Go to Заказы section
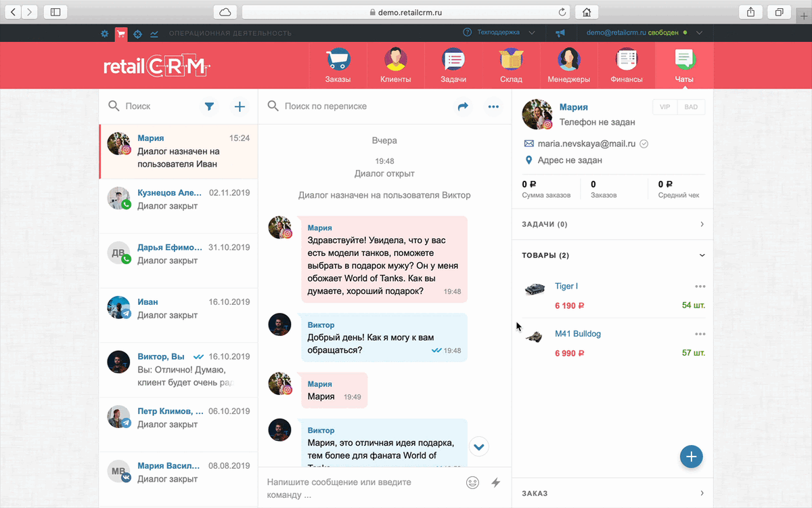The width and height of the screenshot is (812, 508). pos(338,66)
